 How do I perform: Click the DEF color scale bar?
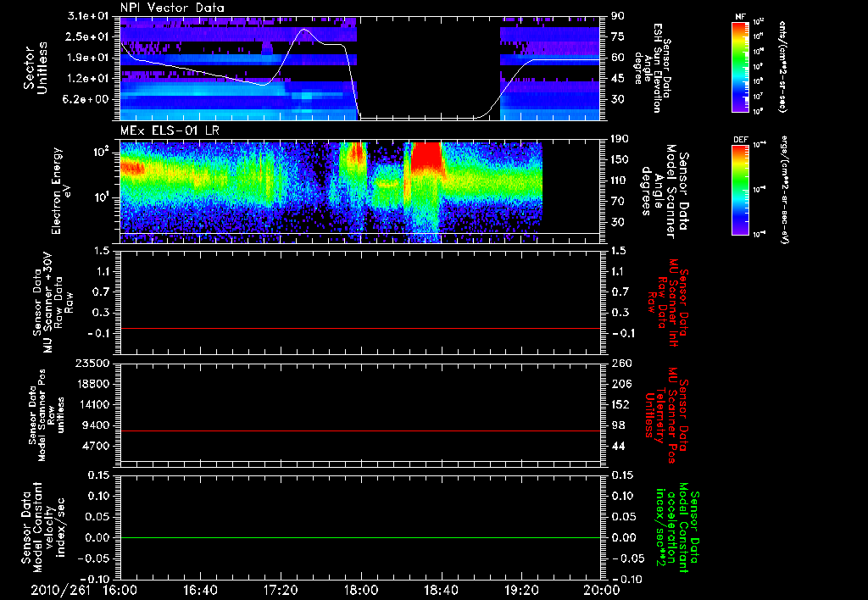click(x=741, y=190)
